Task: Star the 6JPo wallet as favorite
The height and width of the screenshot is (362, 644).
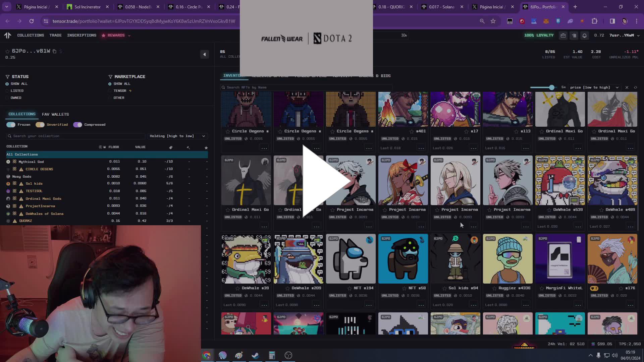Action: pos(7,51)
